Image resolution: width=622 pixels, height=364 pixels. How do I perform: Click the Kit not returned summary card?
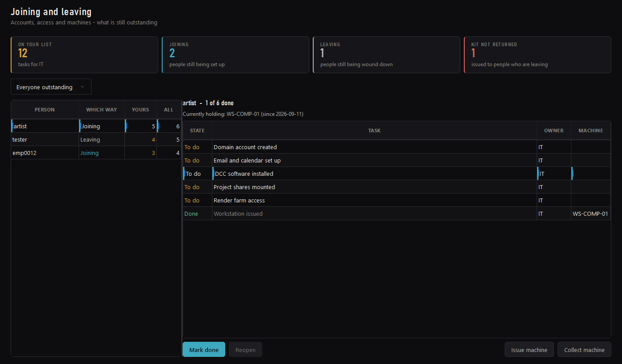[x=538, y=55]
